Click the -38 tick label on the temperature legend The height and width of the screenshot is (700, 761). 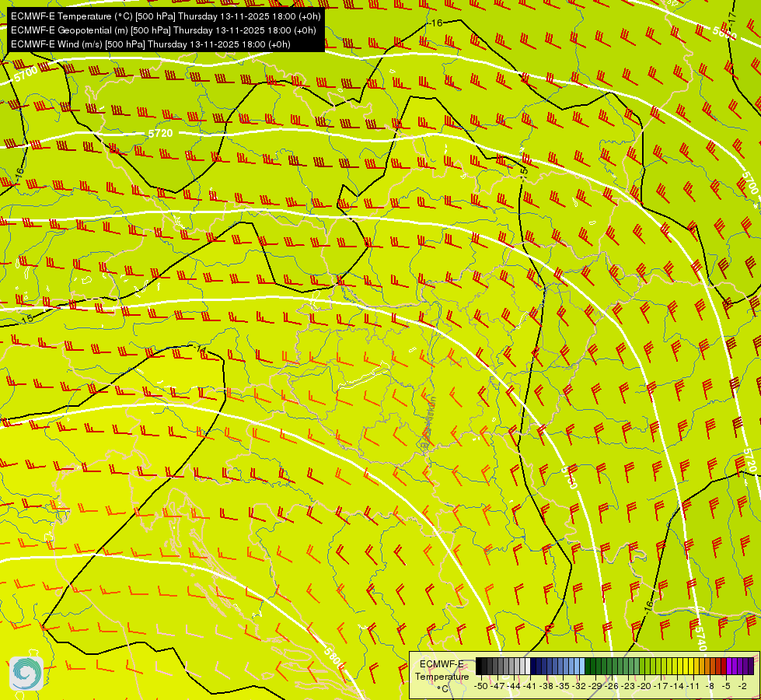point(546,687)
